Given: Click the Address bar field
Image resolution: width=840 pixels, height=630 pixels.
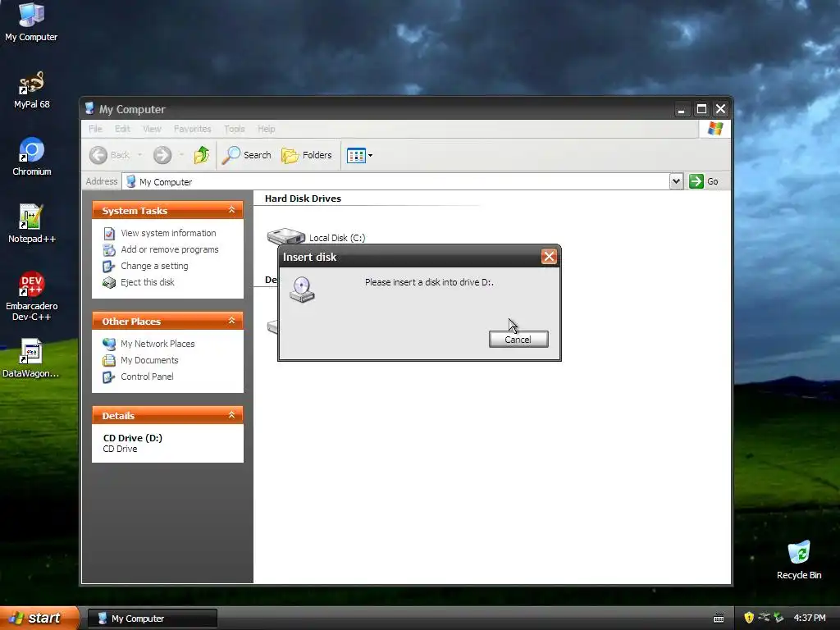Looking at the screenshot, I should pyautogui.click(x=395, y=181).
